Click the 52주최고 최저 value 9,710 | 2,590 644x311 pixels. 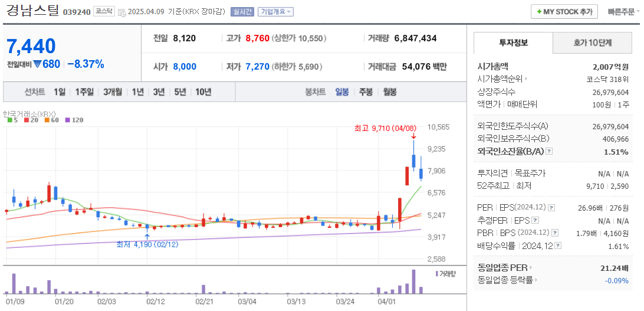pos(608,186)
